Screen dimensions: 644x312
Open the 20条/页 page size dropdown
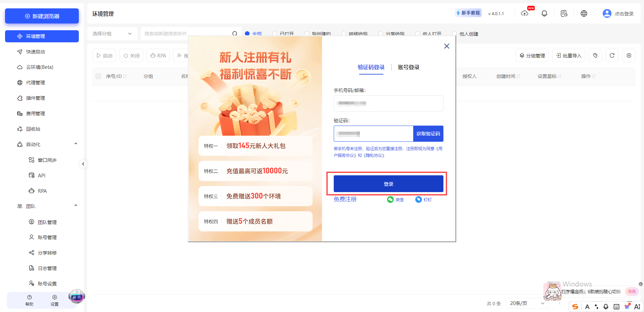[x=527, y=303]
